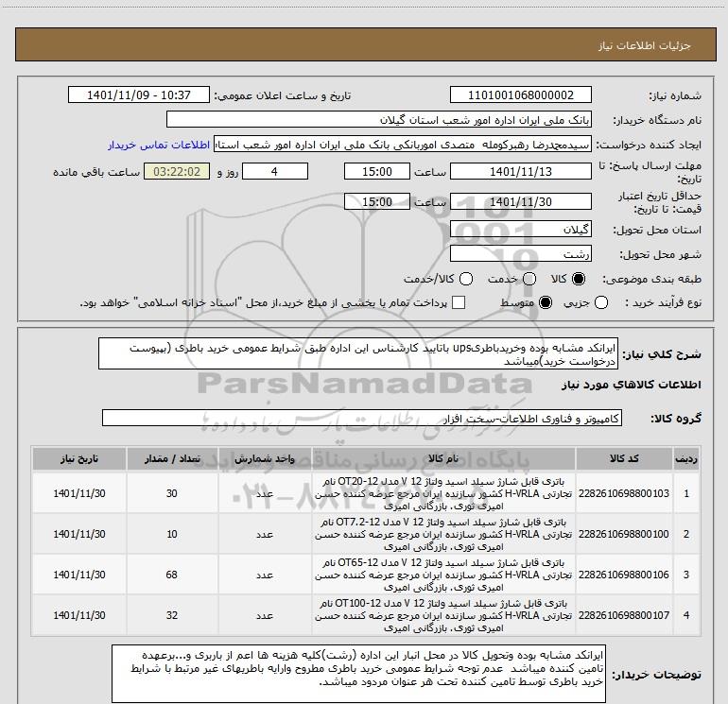Choose the جزیی purchase process option
Viewport: 728px width, 704px height.
click(x=601, y=302)
